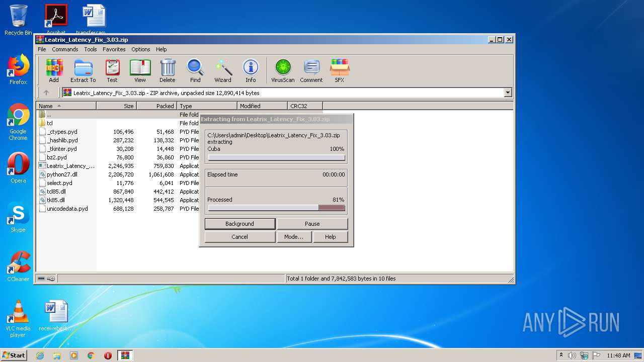Pause the extraction
This screenshot has height=362, width=644.
coord(312,224)
